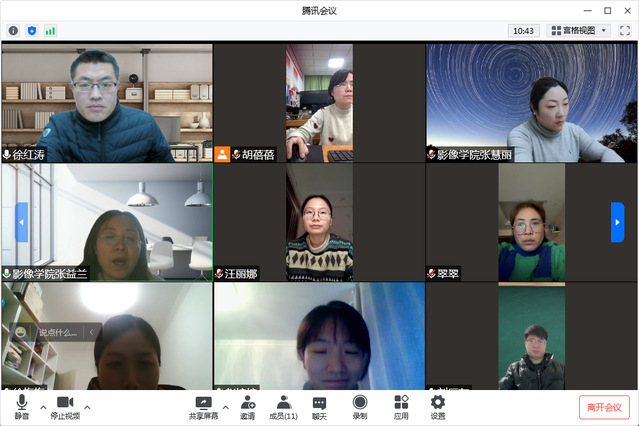Viewport: 639px width, 426px height.
Task: Close the 腾讯会议 window
Action: pos(628,11)
